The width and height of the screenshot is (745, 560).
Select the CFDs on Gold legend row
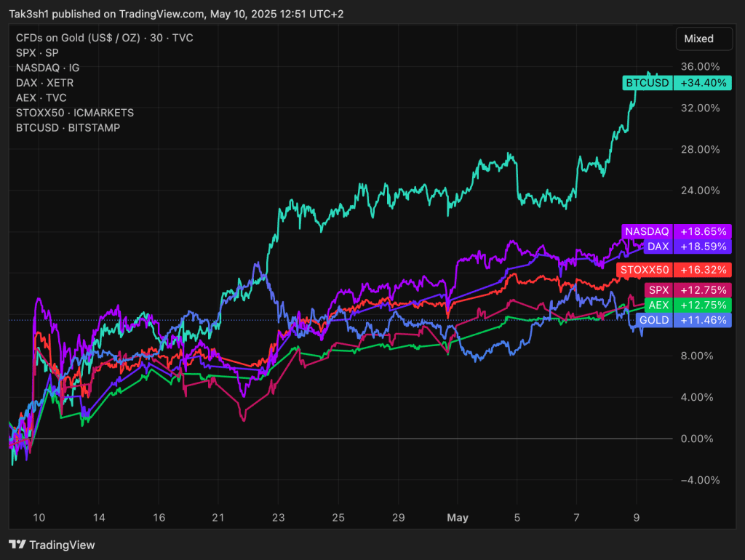(105, 38)
